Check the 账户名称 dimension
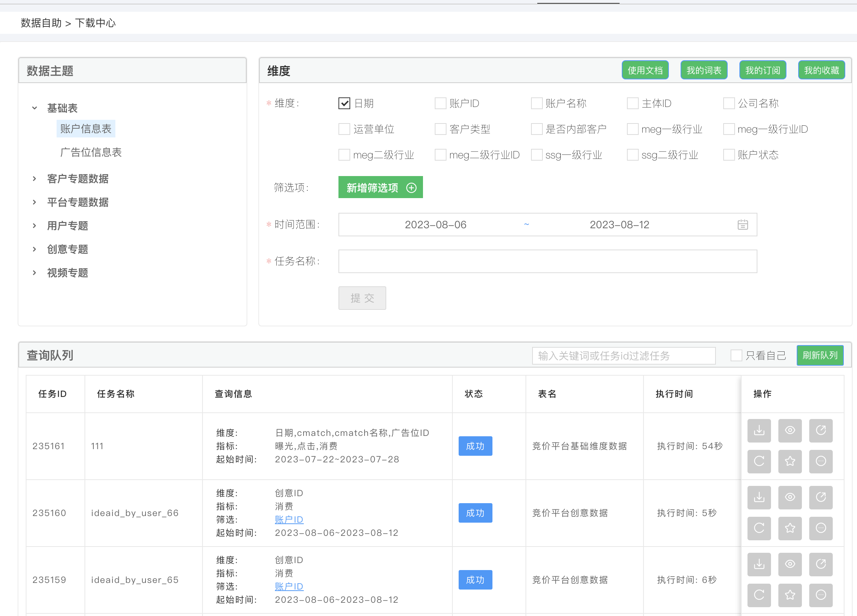Screen dimensions: 857x616 click(537, 103)
